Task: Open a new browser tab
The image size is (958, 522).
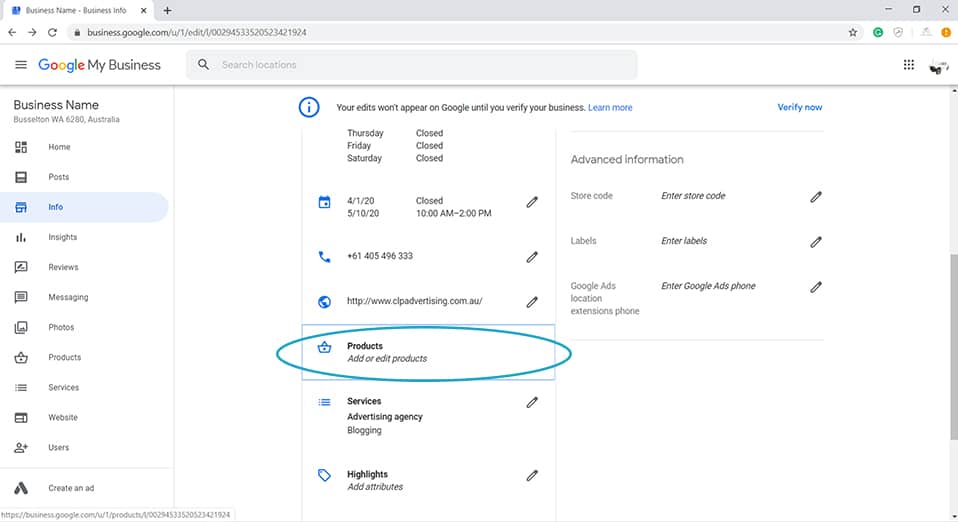Action: (167, 10)
